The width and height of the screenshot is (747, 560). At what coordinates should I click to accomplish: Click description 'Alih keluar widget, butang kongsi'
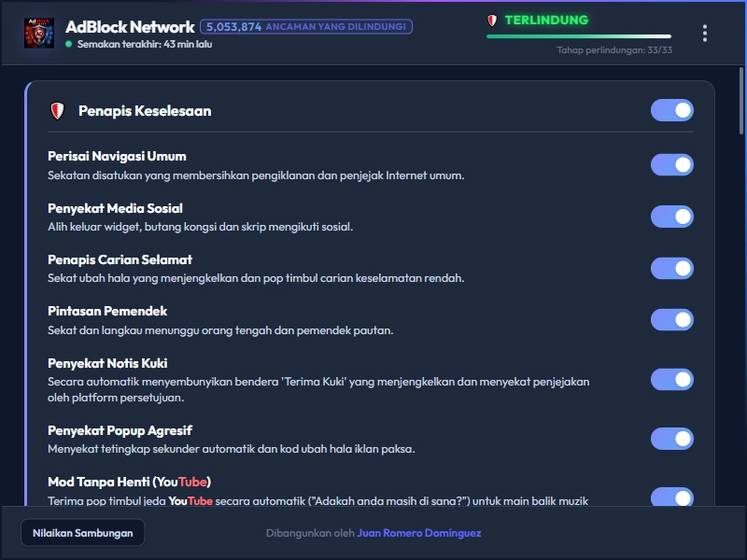200,227
